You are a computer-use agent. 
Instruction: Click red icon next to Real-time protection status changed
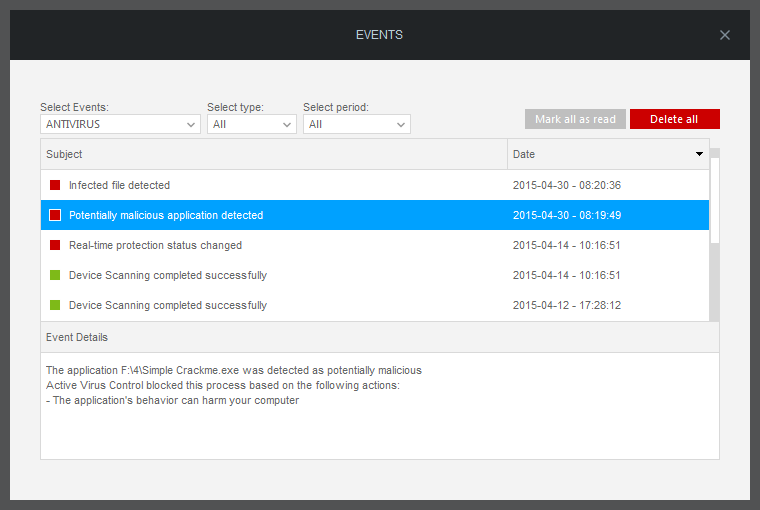(55, 245)
